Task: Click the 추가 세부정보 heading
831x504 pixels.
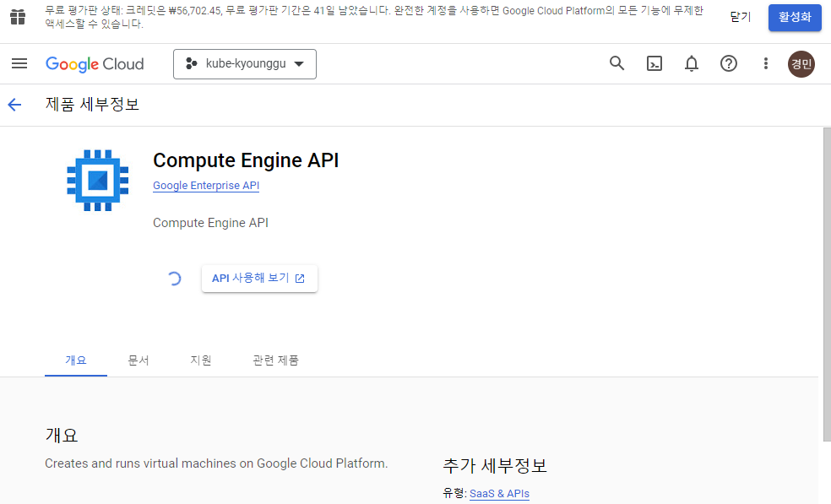Action: [495, 466]
